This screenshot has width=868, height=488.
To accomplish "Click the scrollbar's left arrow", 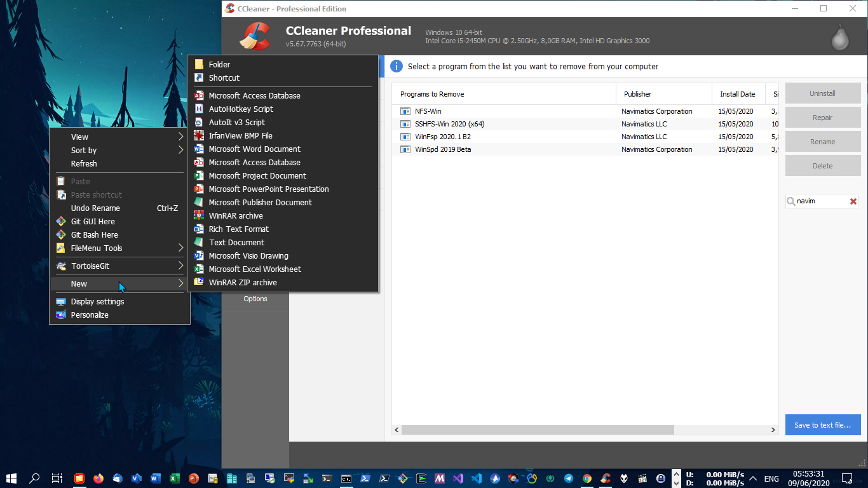I will point(397,430).
